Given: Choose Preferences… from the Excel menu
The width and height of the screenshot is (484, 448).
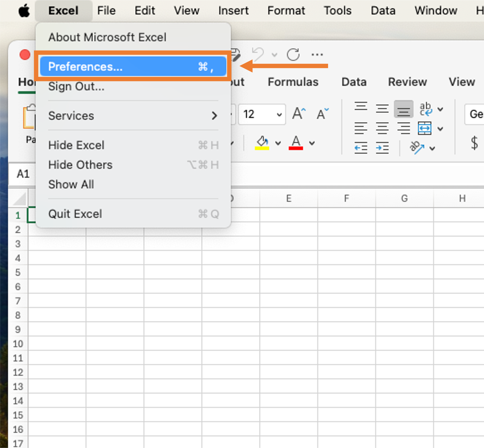Looking at the screenshot, I should tap(133, 66).
